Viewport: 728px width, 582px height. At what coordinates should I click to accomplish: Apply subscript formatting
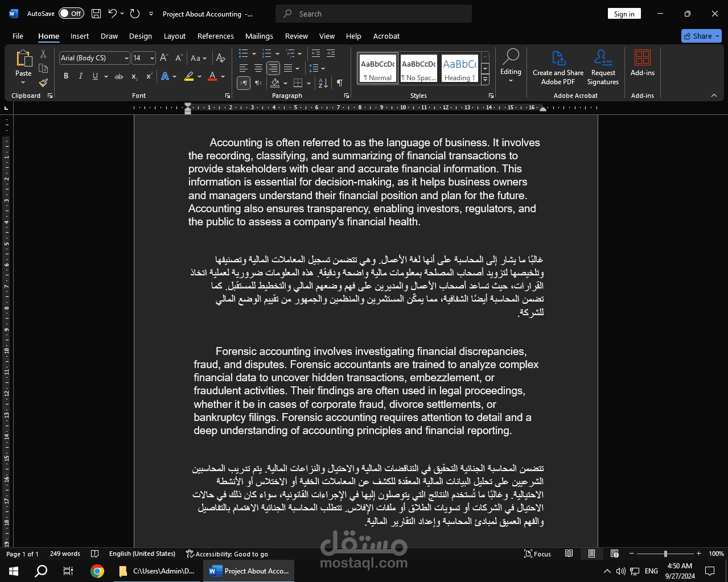pyautogui.click(x=134, y=76)
